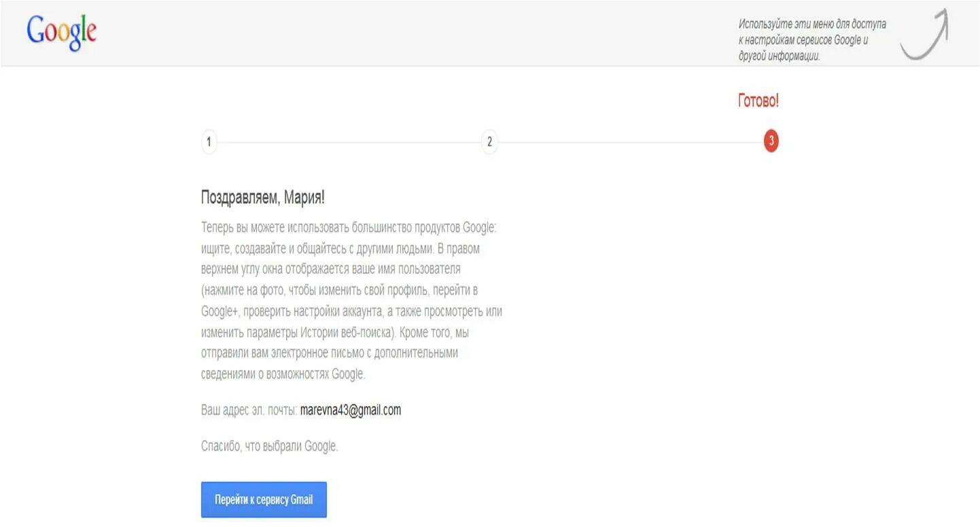Image resolution: width=980 pixels, height=527 pixels.
Task: Click the progress line between steps 2 and 3
Action: coord(632,142)
